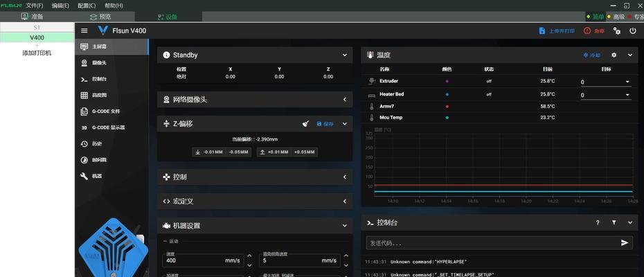Open the 帮助(H) menu

[114, 6]
